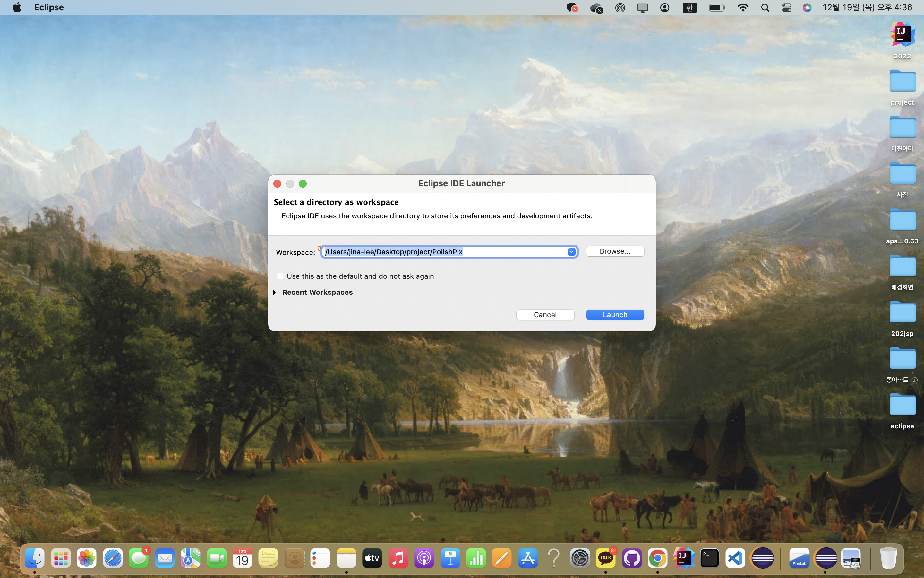Open IntelliJ IDEA from the Dock
Viewport: 924px width, 578px height.
(683, 558)
